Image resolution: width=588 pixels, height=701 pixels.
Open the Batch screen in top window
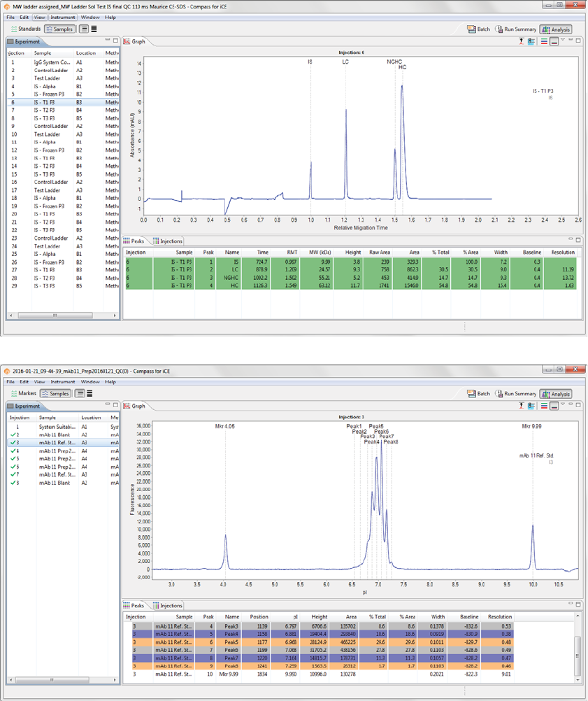[x=478, y=29]
